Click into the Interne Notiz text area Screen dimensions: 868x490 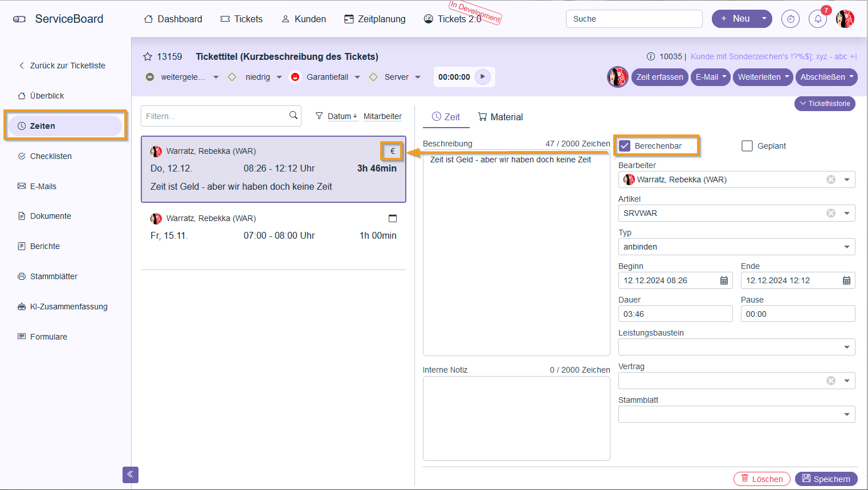tap(516, 418)
